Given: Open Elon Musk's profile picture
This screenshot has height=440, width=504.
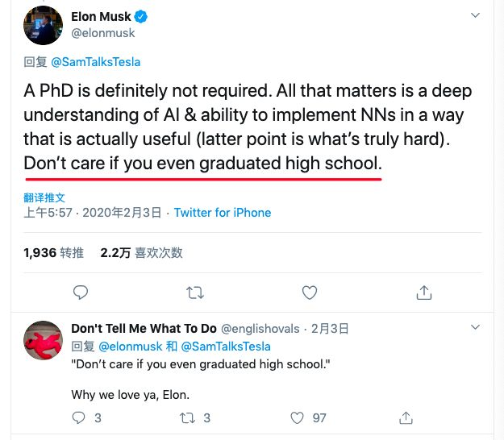Looking at the screenshot, I should [x=44, y=25].
